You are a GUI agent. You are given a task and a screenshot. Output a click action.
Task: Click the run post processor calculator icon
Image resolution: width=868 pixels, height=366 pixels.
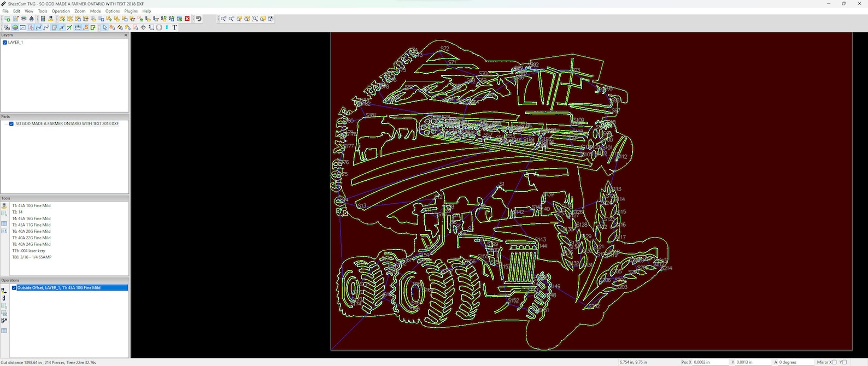(43, 19)
